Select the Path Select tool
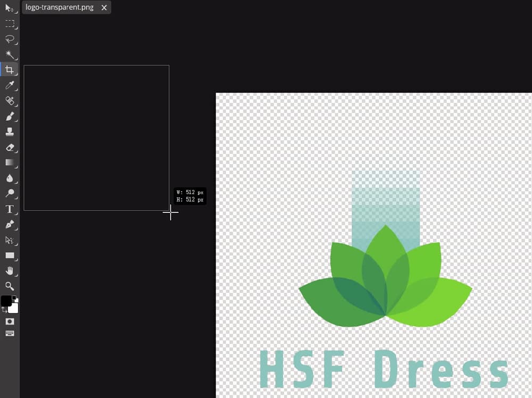 (10, 240)
